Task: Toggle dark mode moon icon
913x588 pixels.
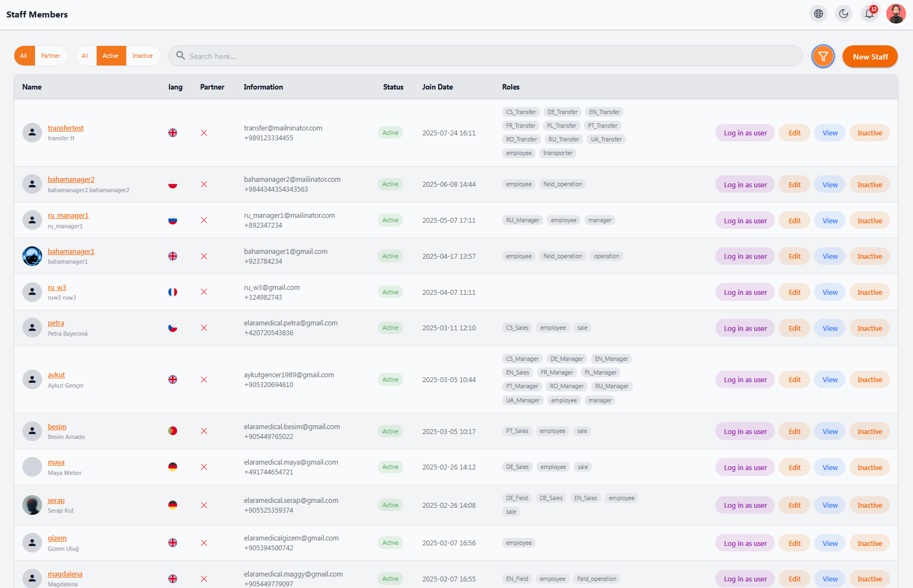Action: pos(844,14)
